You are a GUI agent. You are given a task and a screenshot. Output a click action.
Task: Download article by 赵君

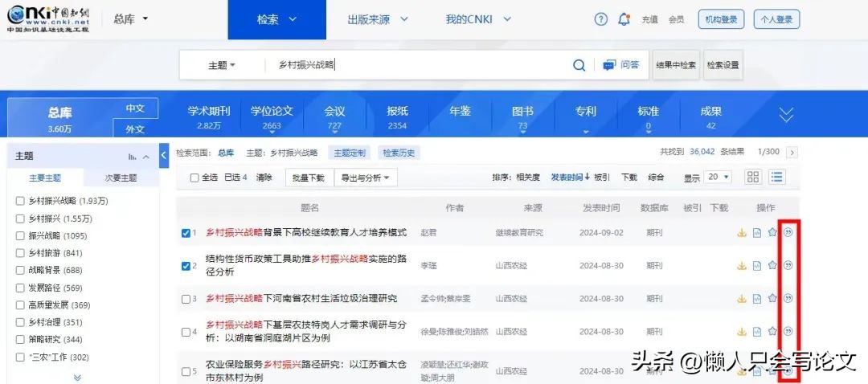tap(742, 232)
